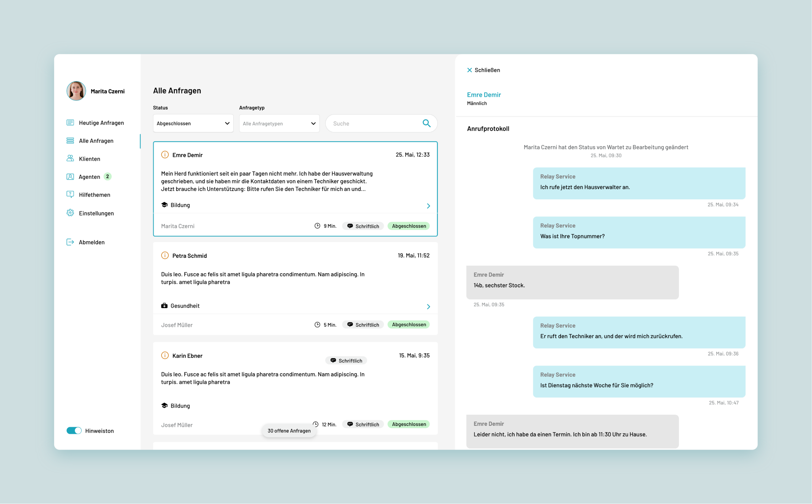812x504 pixels.
Task: Click Anrufprotokoll heading
Action: pos(488,129)
